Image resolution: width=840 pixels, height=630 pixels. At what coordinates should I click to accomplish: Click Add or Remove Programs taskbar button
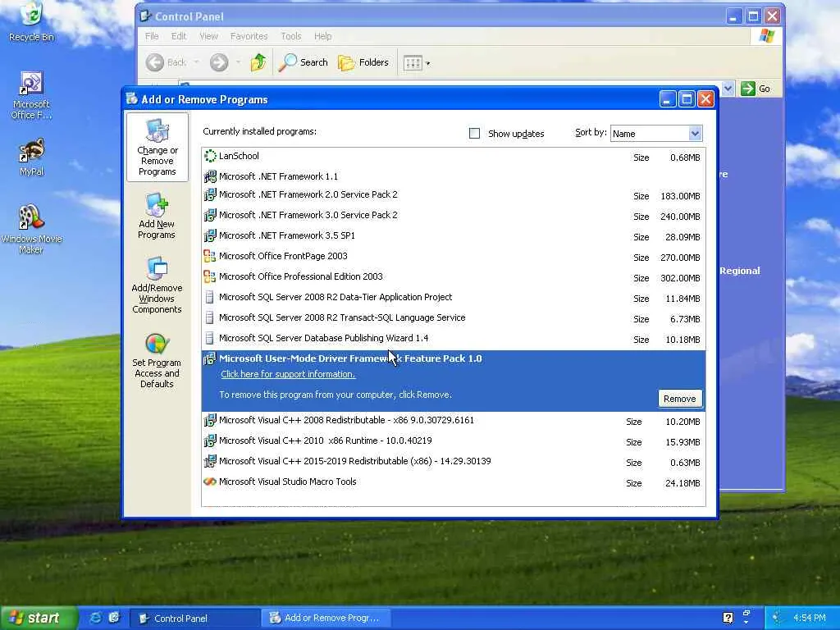pyautogui.click(x=325, y=618)
